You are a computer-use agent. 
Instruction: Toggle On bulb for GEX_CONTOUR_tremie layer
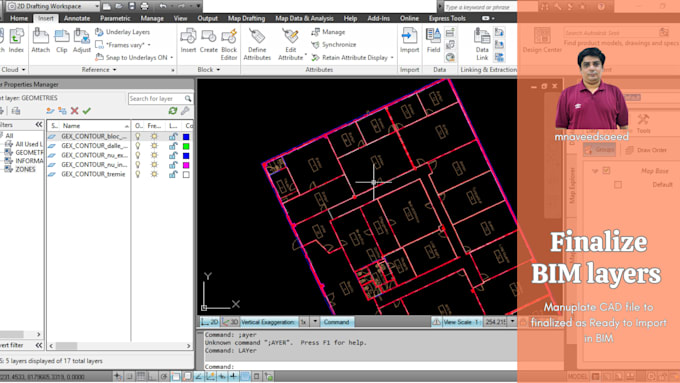tap(138, 174)
